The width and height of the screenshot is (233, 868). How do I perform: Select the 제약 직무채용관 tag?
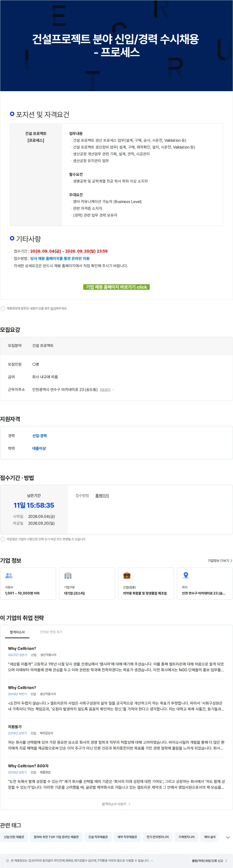pos(127,837)
